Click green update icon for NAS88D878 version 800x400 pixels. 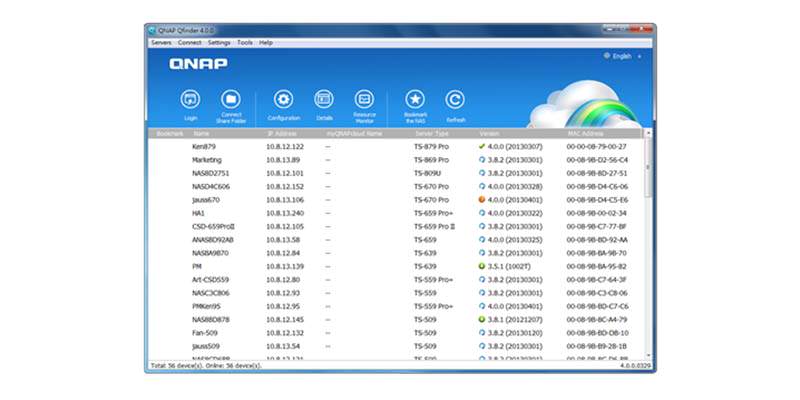(482, 319)
